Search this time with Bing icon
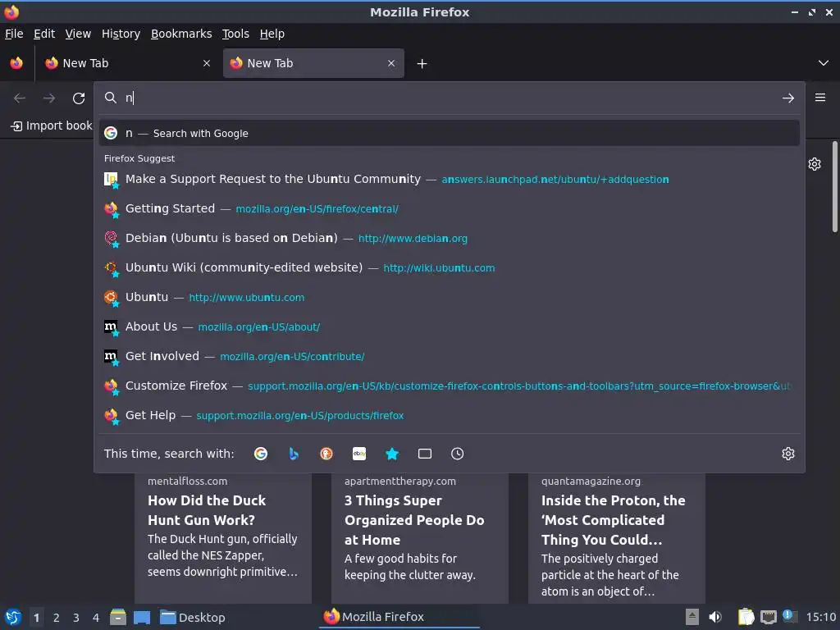The height and width of the screenshot is (630, 840). click(294, 454)
